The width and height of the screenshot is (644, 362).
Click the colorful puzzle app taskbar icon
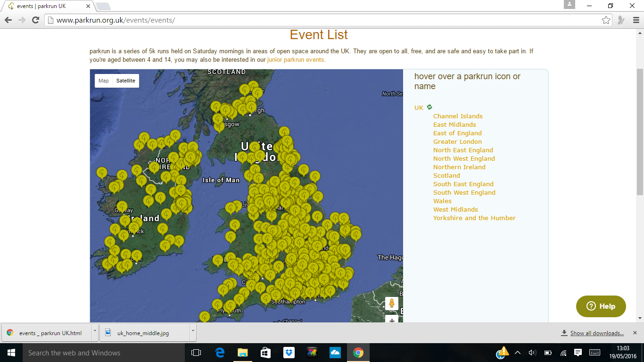[312, 353]
